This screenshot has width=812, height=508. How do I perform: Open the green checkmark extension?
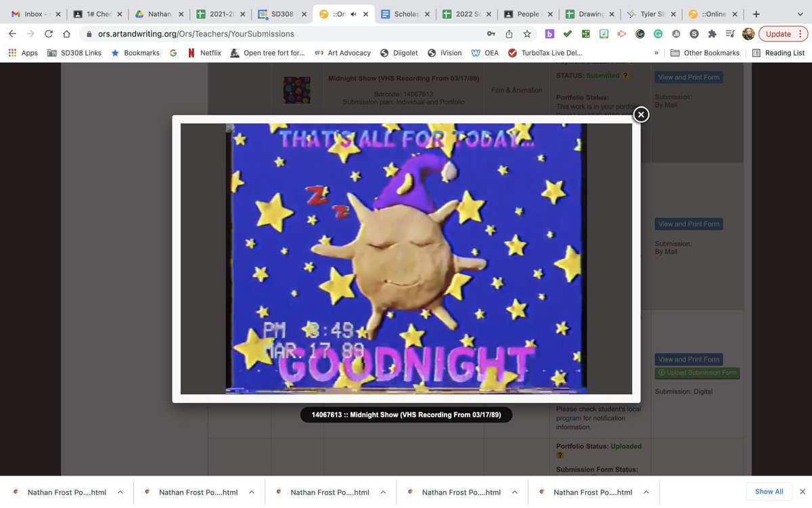click(567, 34)
